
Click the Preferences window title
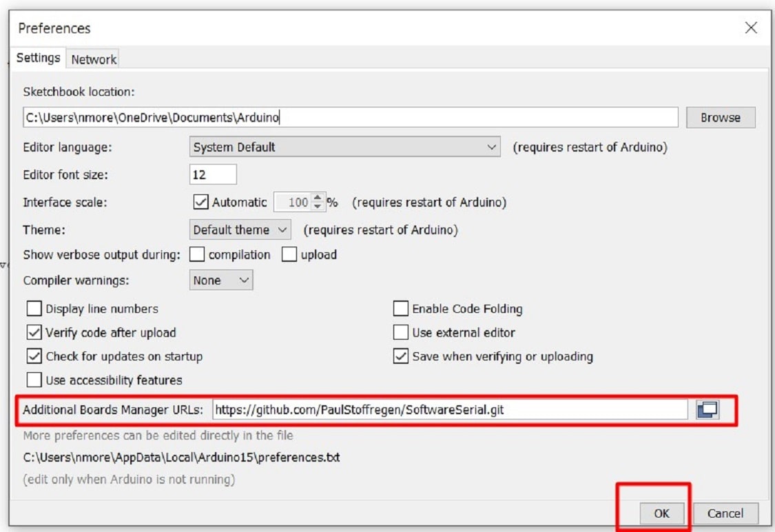[x=54, y=28]
